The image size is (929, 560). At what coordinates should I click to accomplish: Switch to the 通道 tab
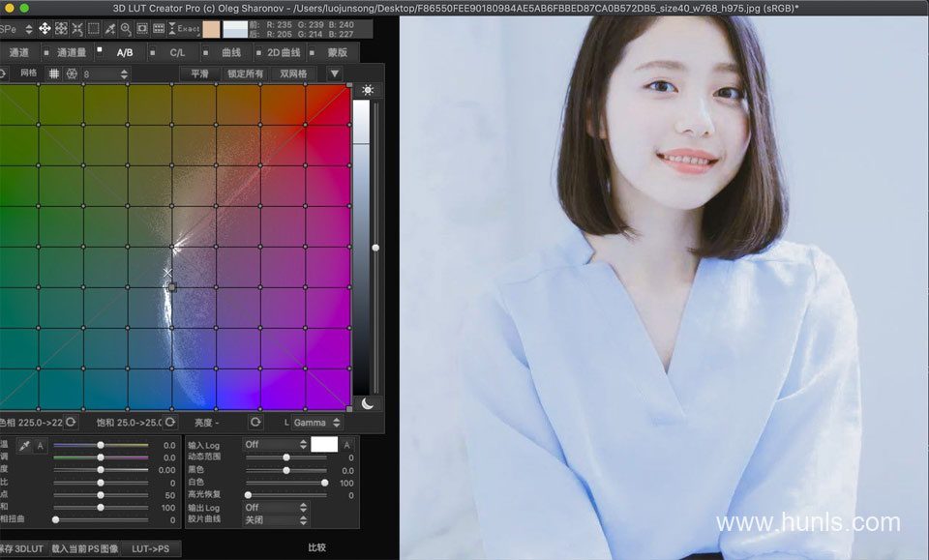19,52
